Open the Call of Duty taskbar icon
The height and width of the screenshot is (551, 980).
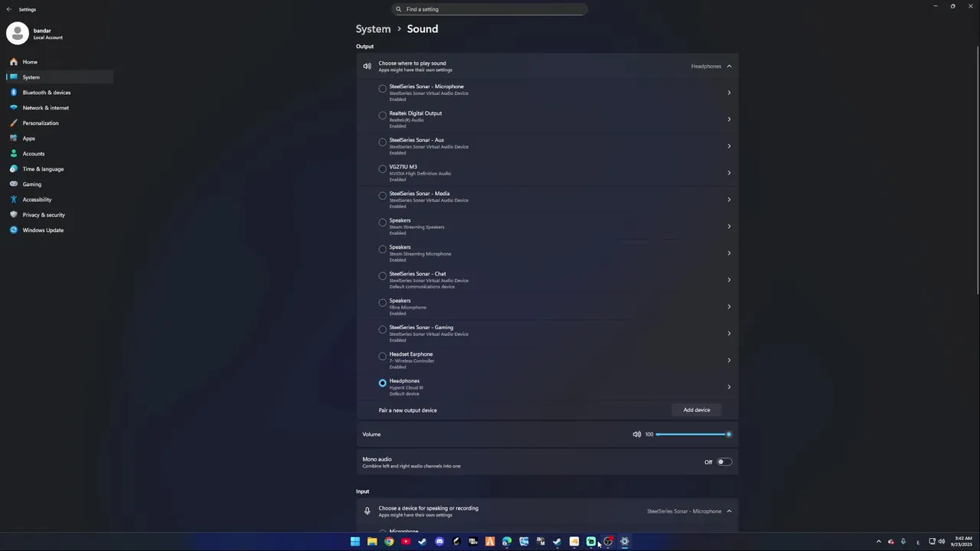click(x=473, y=542)
